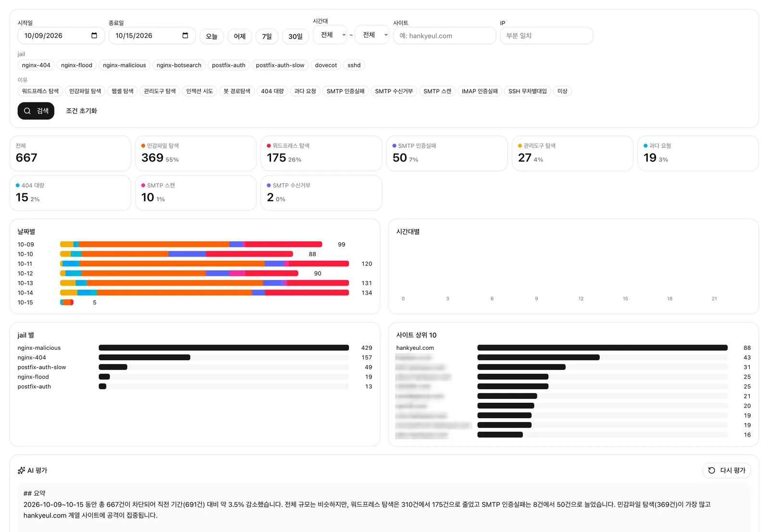Click the sparkle icon beside AI 평가
This screenshot has height=532, width=769.
[21, 470]
